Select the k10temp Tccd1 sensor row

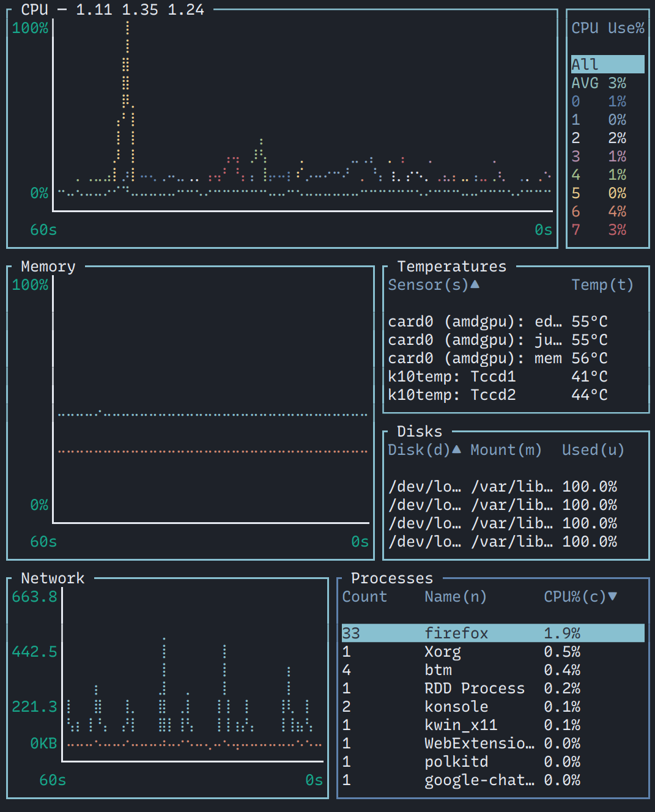pos(516,376)
